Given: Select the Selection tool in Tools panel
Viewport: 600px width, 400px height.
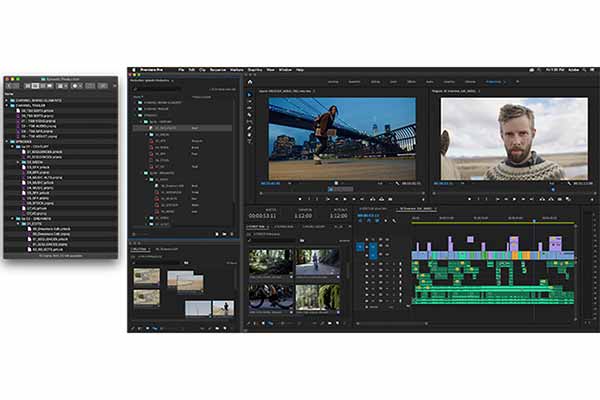Looking at the screenshot, I should [250, 94].
